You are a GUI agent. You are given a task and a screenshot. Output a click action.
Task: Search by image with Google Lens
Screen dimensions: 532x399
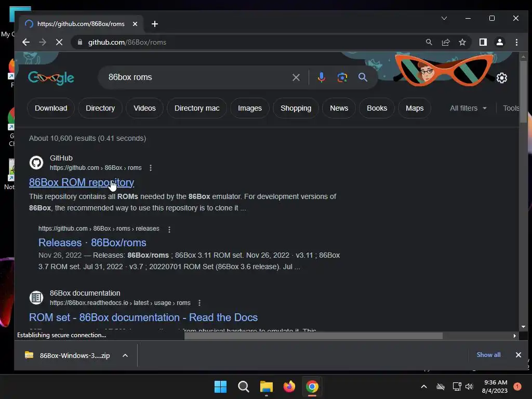(x=342, y=77)
